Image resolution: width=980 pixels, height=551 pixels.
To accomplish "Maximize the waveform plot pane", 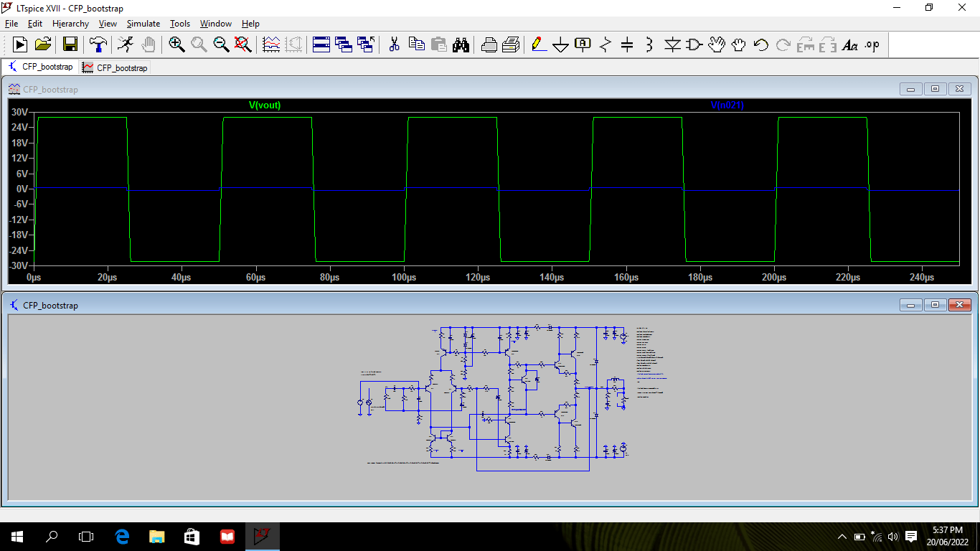I will (935, 89).
